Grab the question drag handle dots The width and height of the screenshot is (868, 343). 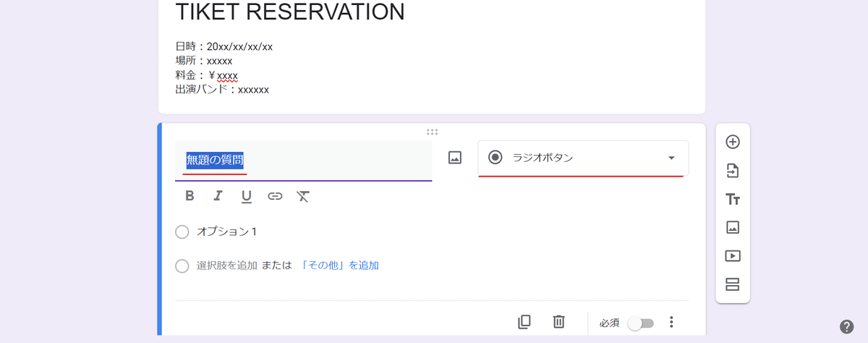coord(432,132)
